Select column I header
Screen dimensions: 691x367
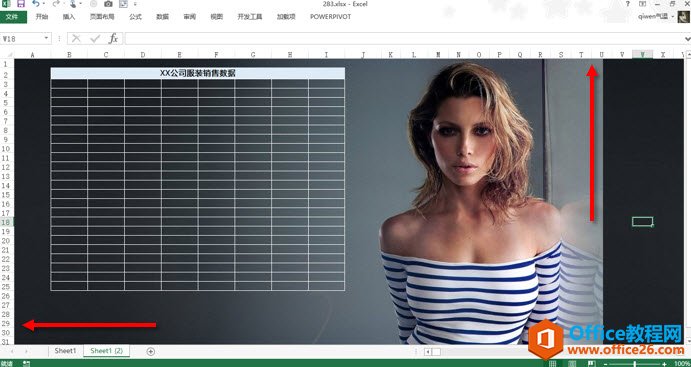tap(327, 55)
